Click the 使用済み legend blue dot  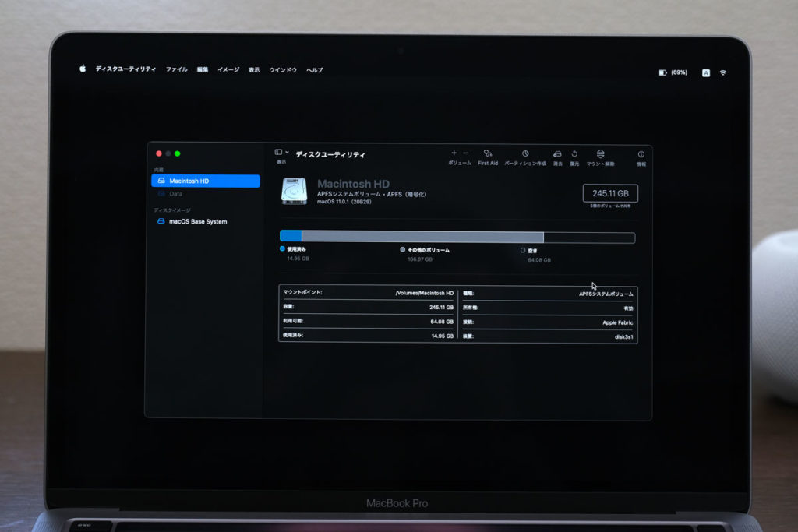point(282,248)
